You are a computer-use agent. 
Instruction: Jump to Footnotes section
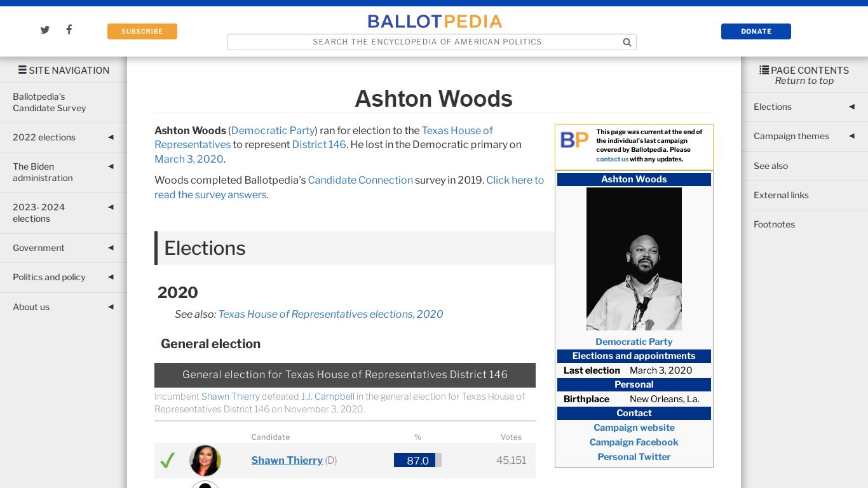click(774, 224)
